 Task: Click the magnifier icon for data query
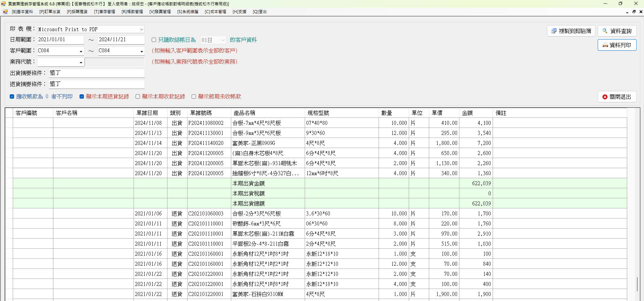(605, 31)
